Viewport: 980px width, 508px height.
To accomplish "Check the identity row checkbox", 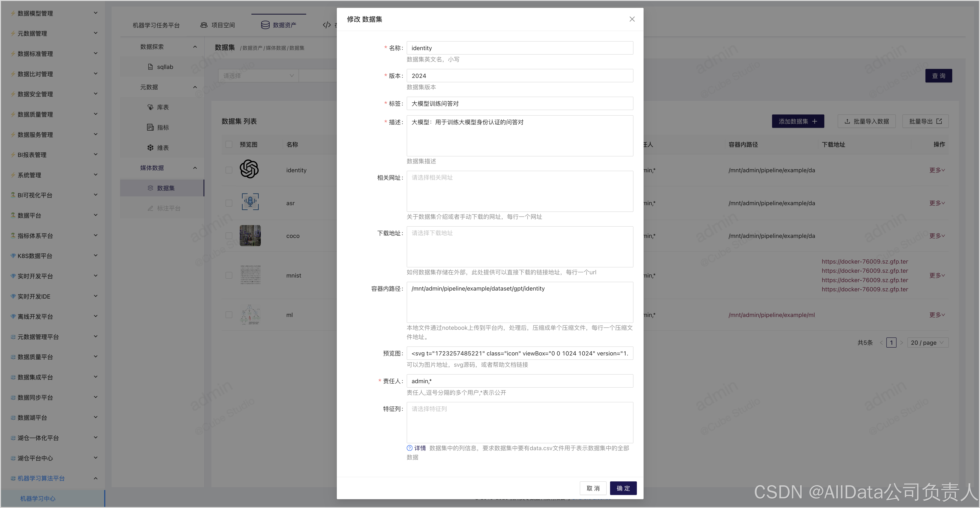I will [229, 170].
